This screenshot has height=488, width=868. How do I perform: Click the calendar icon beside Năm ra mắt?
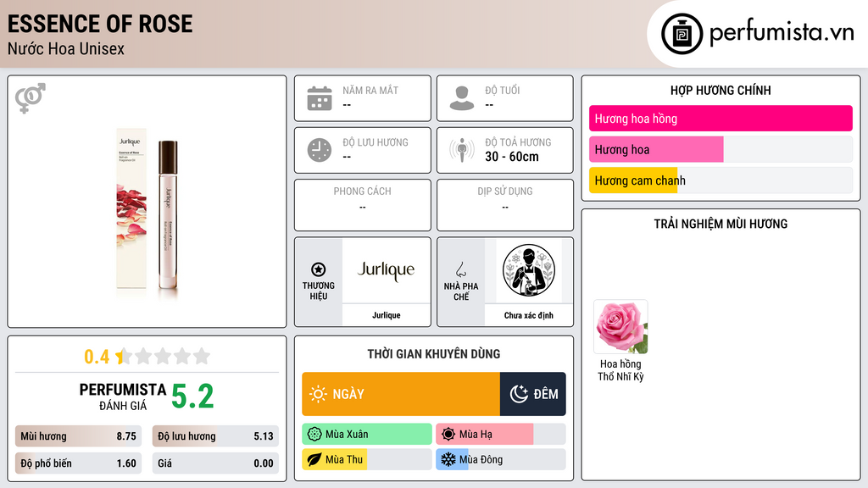click(x=320, y=98)
